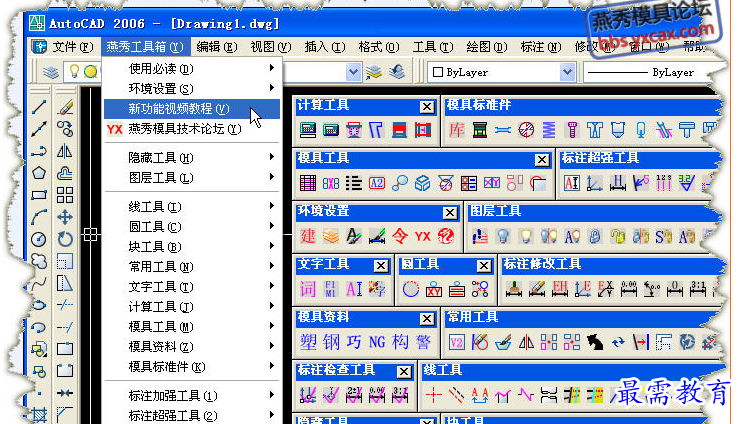Click the 模具标准件 menu entry
This screenshot has width=739, height=424.
(x=192, y=367)
